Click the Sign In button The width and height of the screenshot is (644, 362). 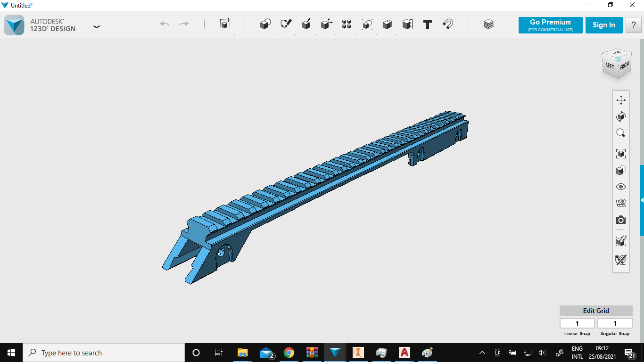[x=604, y=25]
